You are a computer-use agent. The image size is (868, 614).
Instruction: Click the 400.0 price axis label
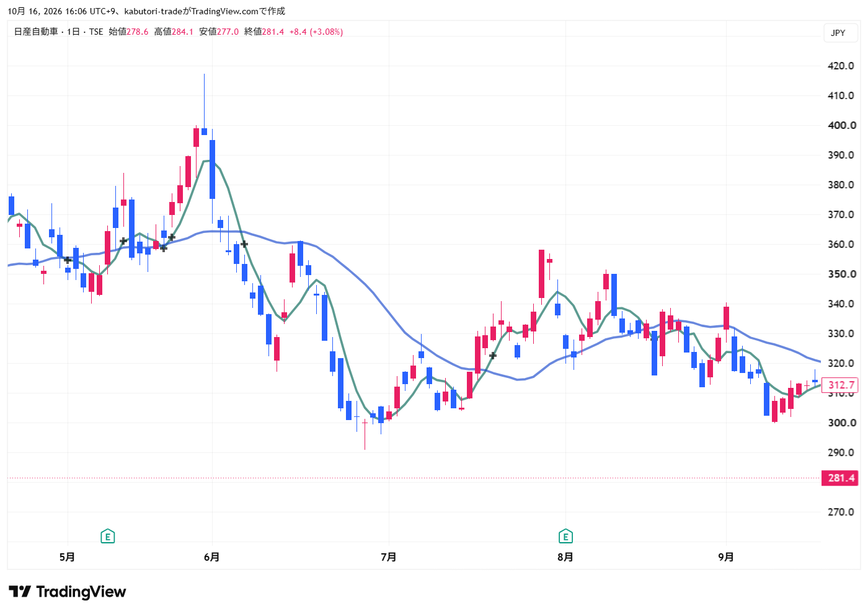841,125
